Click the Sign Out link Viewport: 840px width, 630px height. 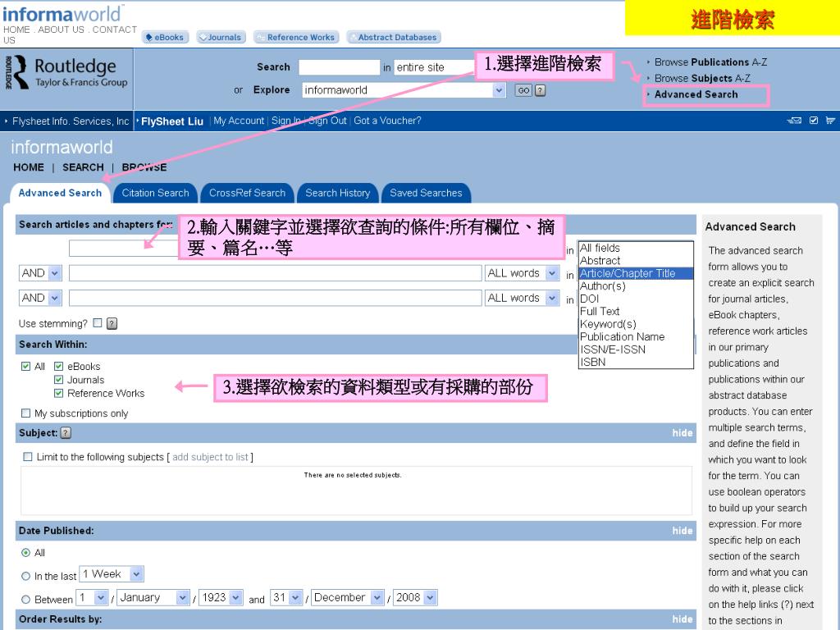(x=327, y=121)
